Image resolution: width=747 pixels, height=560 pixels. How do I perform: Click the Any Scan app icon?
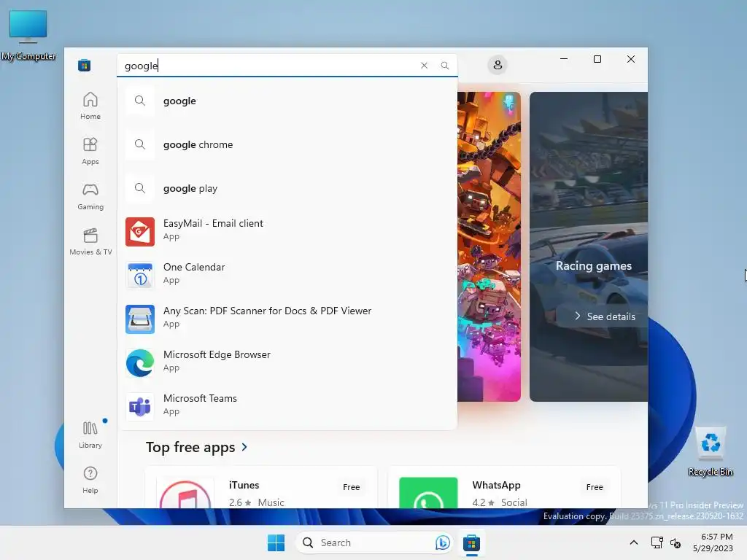tap(140, 319)
